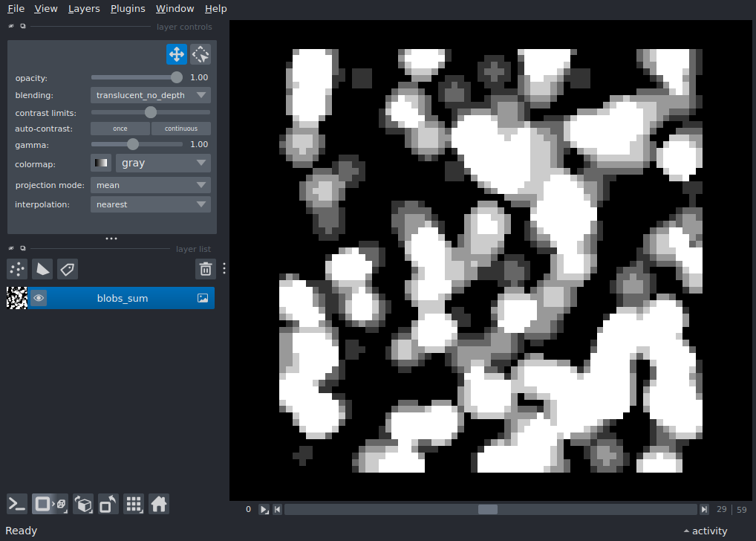Add a new Points layer
This screenshot has height=541, width=756.
coord(16,269)
